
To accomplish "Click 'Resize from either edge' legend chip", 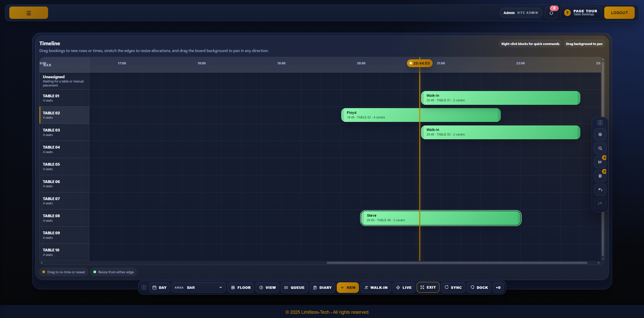I will (x=113, y=272).
